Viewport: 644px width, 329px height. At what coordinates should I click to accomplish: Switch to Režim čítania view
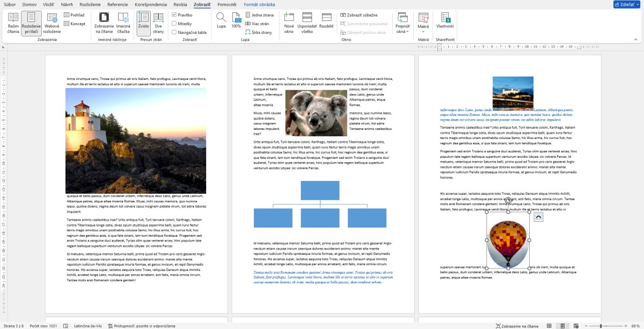click(13, 23)
